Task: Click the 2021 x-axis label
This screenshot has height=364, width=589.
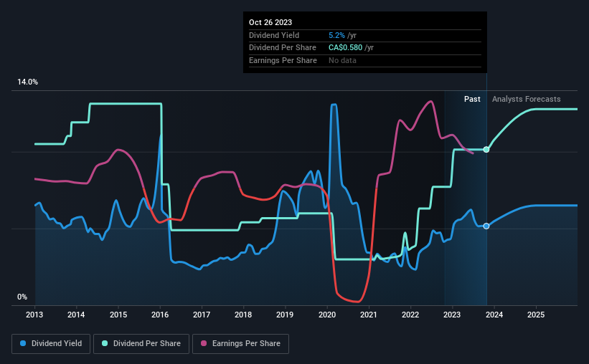Action: pyautogui.click(x=369, y=315)
